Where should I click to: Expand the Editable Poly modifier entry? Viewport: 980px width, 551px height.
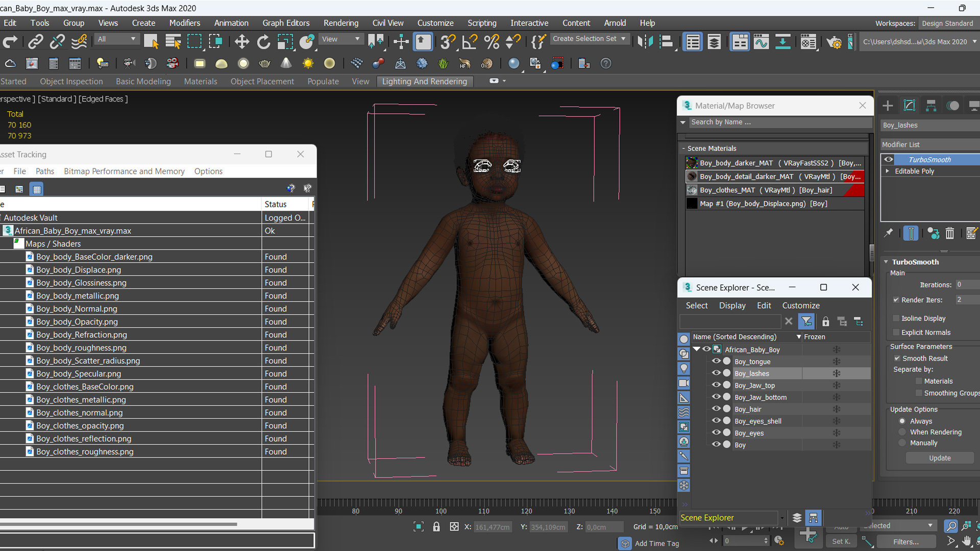tap(888, 171)
